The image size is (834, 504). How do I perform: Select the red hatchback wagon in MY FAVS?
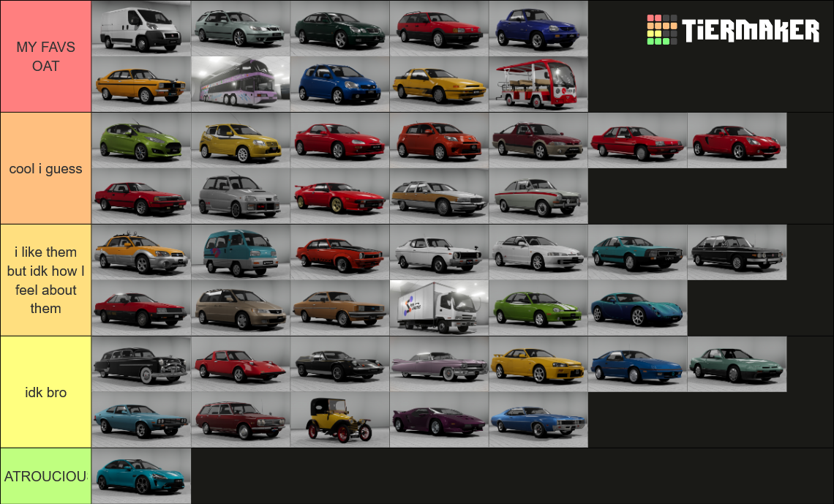click(439, 29)
